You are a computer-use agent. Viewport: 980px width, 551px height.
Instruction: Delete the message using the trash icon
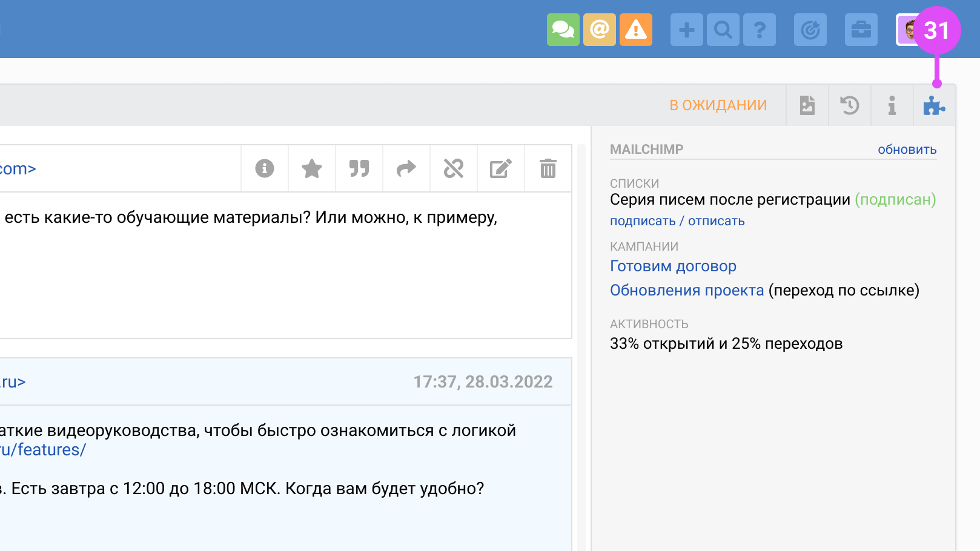548,169
